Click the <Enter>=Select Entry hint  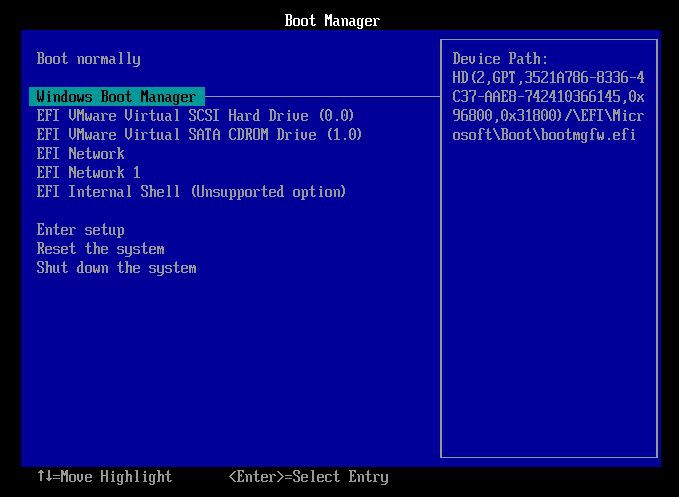tap(308, 477)
